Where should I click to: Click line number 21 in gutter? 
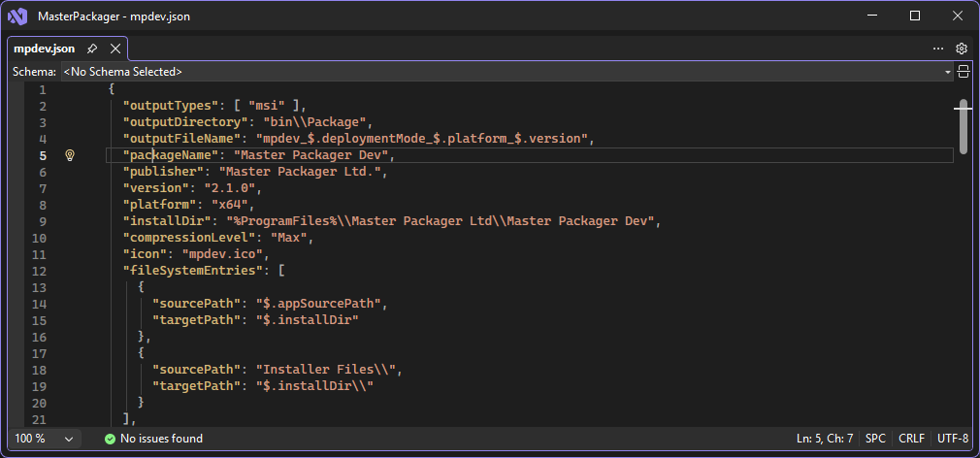pyautogui.click(x=39, y=420)
